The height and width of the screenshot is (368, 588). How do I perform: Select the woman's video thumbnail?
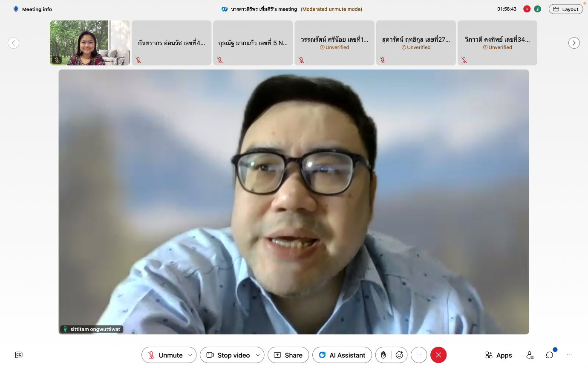pyautogui.click(x=89, y=43)
